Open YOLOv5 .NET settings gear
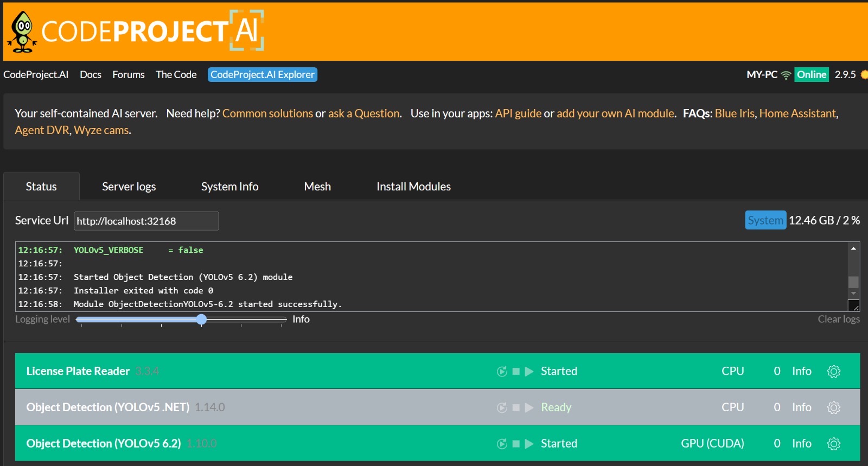This screenshot has width=868, height=466. (x=834, y=407)
